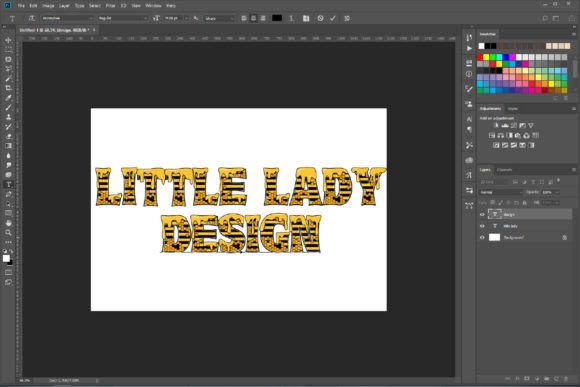Select the Crop tool

(8, 88)
